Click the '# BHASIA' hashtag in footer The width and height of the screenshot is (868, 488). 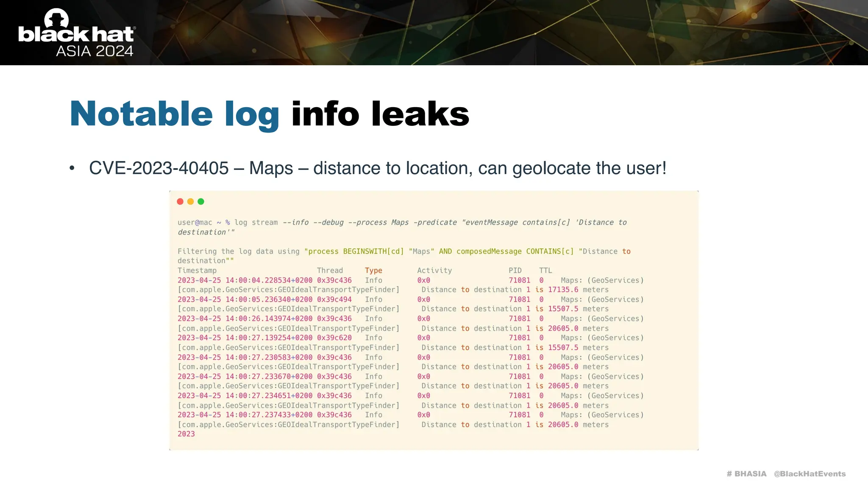tap(746, 474)
